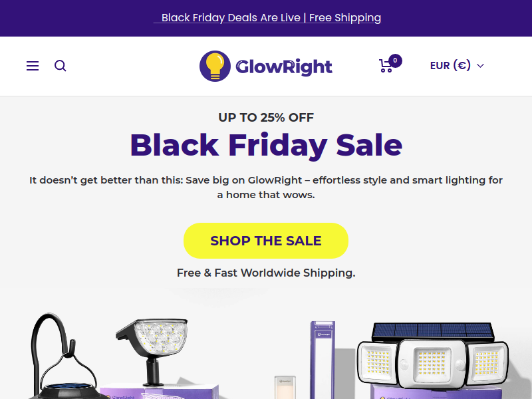
Task: Click the GlowRight lightbulb logo
Action: 215,66
